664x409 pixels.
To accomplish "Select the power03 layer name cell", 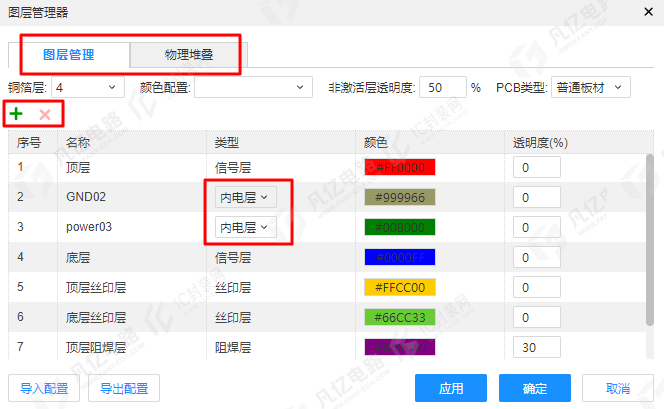I will 132,227.
